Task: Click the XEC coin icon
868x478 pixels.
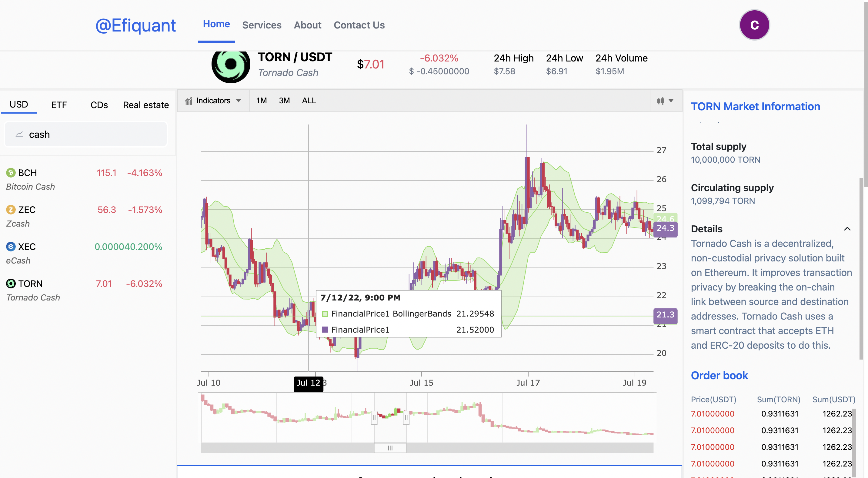Action: coord(11,247)
